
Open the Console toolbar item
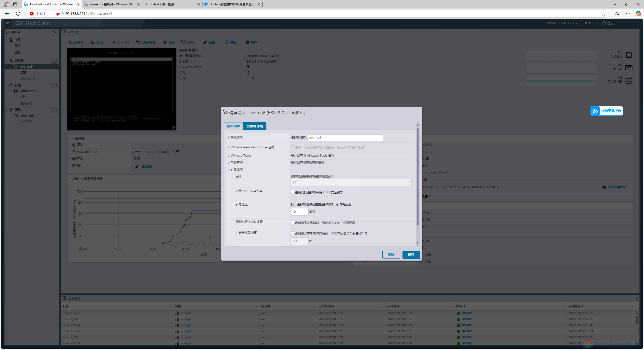tap(76, 42)
